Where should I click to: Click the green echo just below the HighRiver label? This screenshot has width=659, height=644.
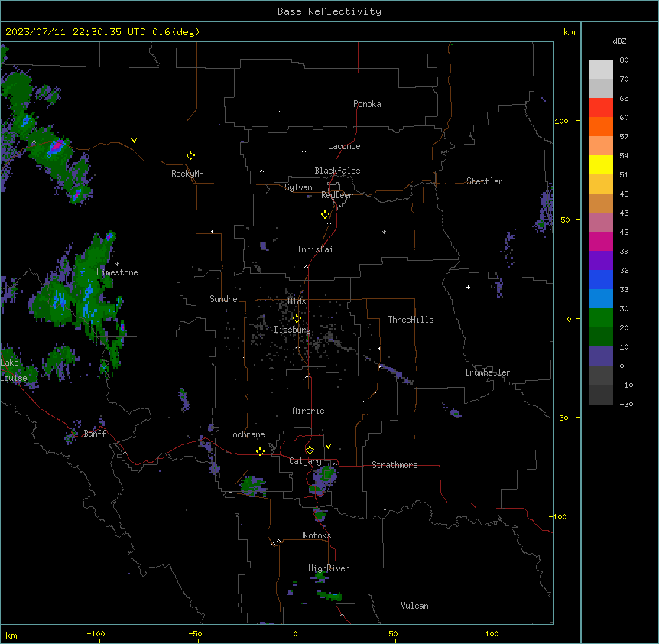[321, 575]
